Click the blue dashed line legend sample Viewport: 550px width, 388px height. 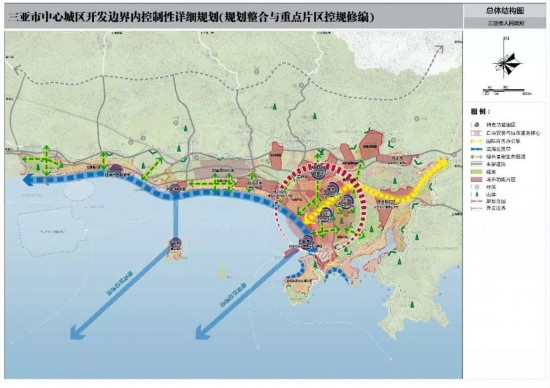point(476,149)
